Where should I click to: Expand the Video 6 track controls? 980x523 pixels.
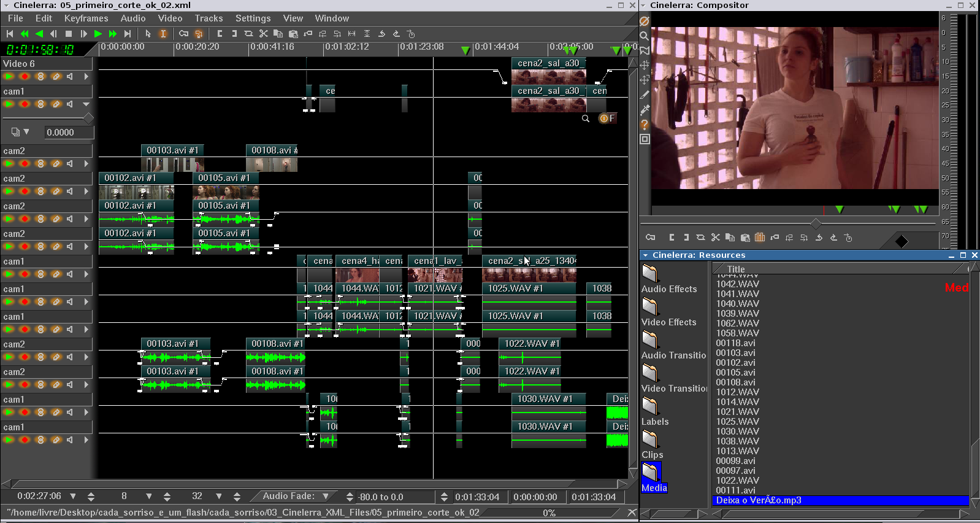point(86,77)
